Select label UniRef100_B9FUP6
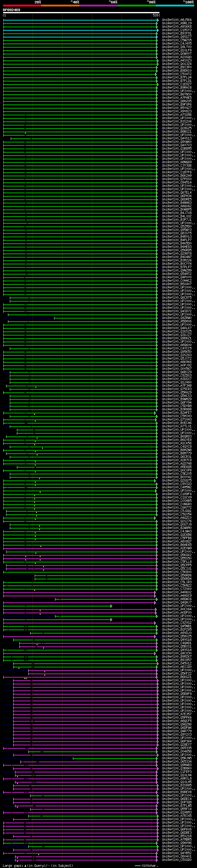 [x=177, y=104]
